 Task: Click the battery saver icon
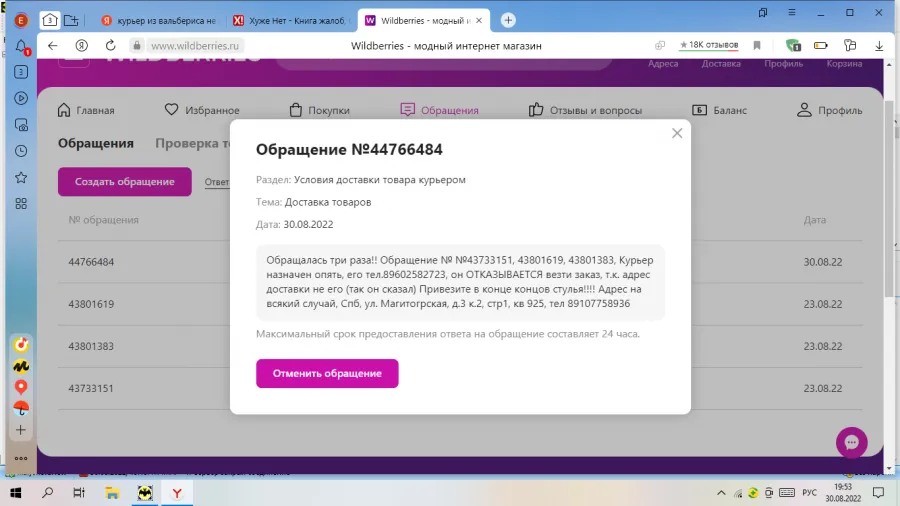[x=821, y=45]
